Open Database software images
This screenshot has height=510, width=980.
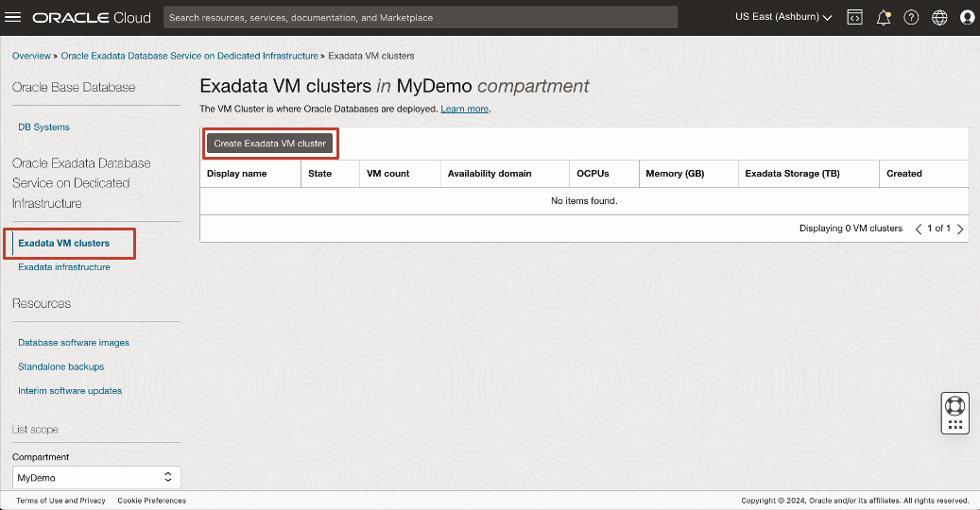point(73,343)
